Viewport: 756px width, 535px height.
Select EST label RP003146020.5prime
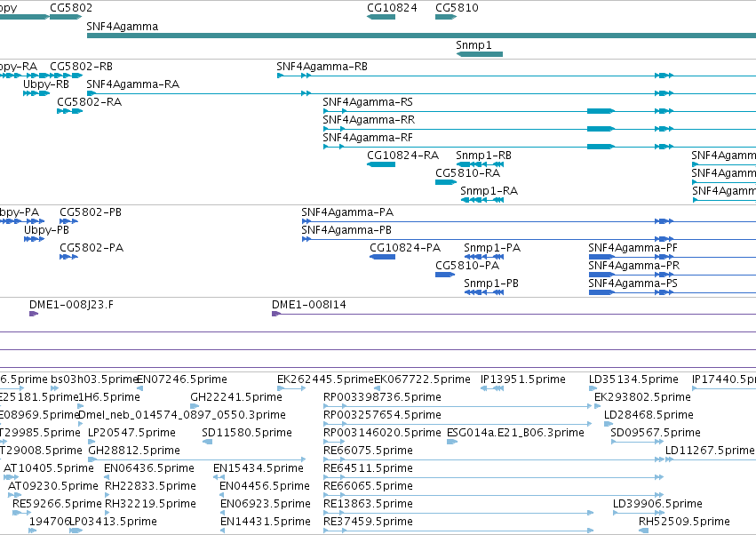tap(382, 433)
